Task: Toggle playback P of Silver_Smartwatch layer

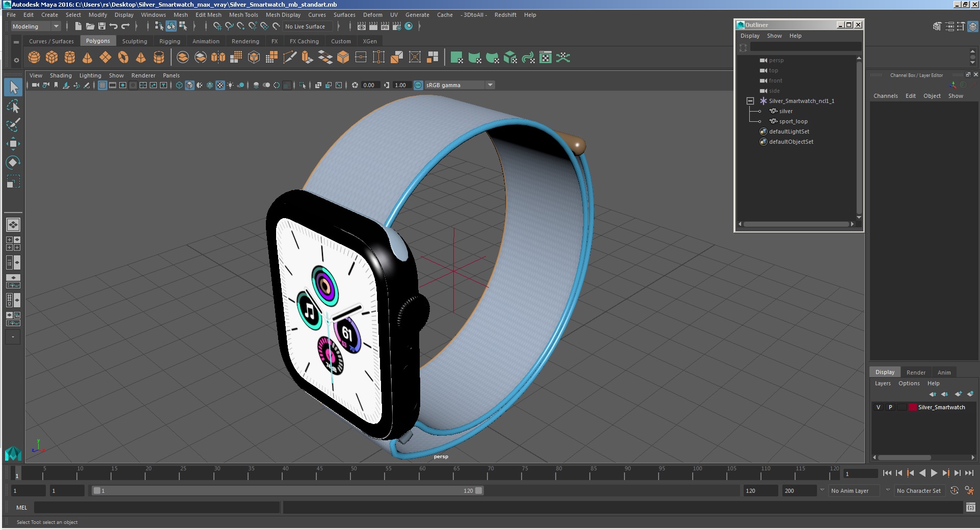Action: coord(890,407)
